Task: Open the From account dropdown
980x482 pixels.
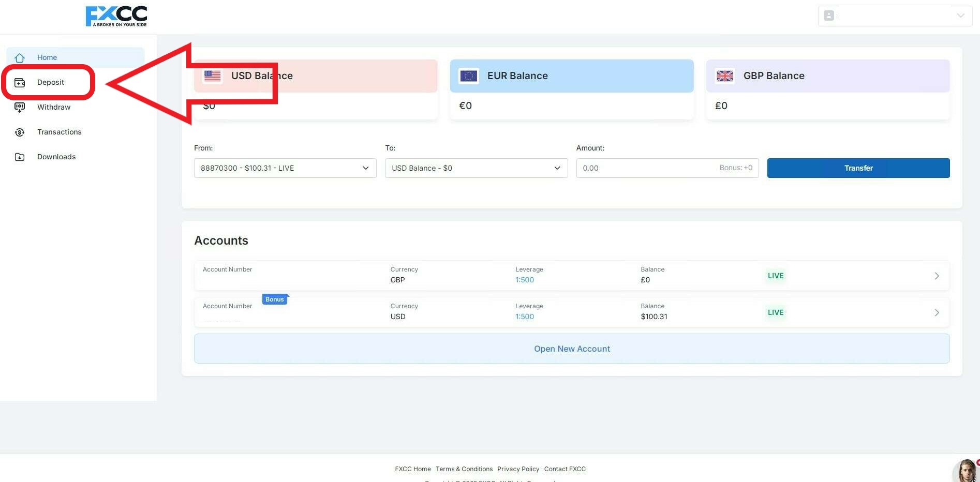Action: [x=285, y=168]
